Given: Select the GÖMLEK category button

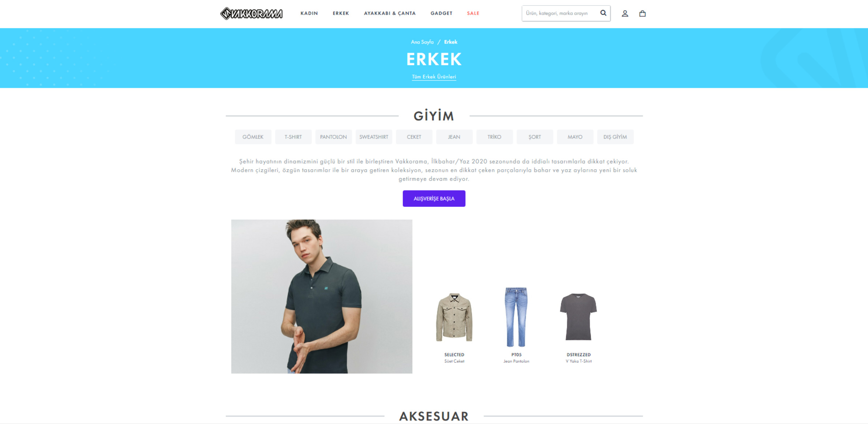Looking at the screenshot, I should (253, 137).
